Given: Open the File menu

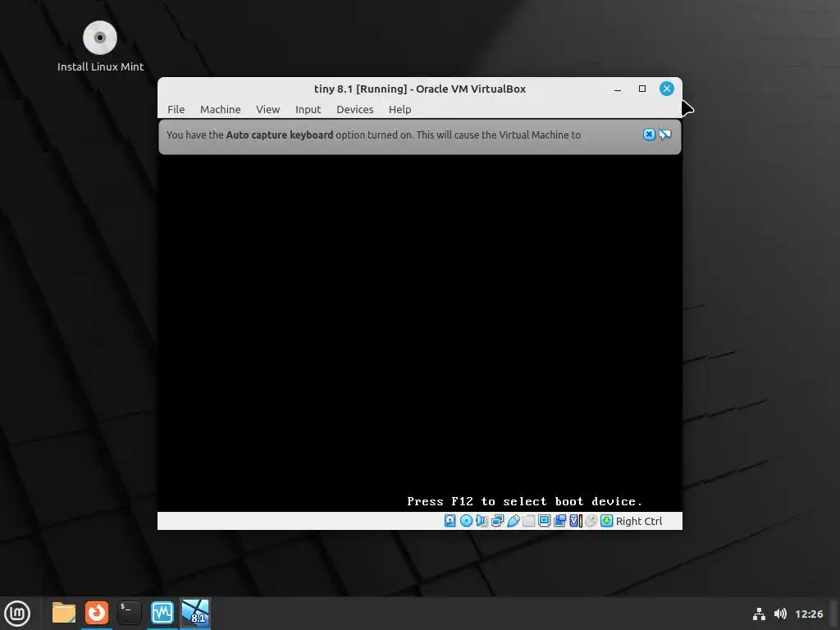Looking at the screenshot, I should coord(176,109).
